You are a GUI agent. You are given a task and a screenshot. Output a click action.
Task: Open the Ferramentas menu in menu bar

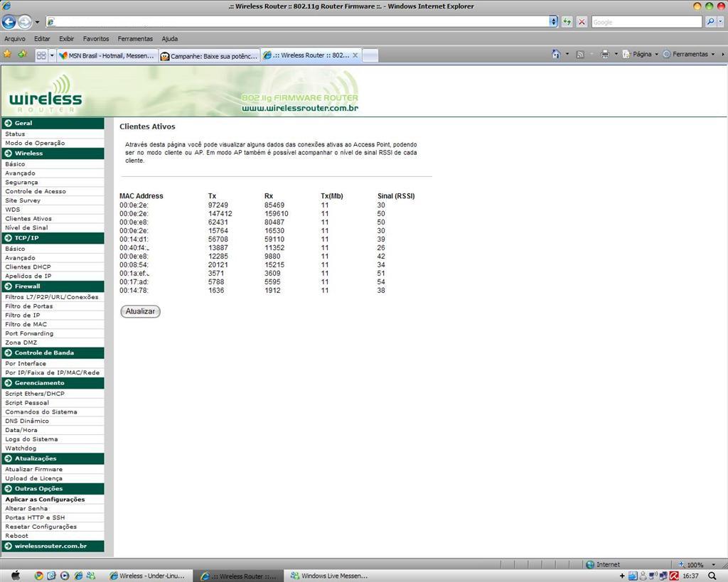tap(135, 39)
